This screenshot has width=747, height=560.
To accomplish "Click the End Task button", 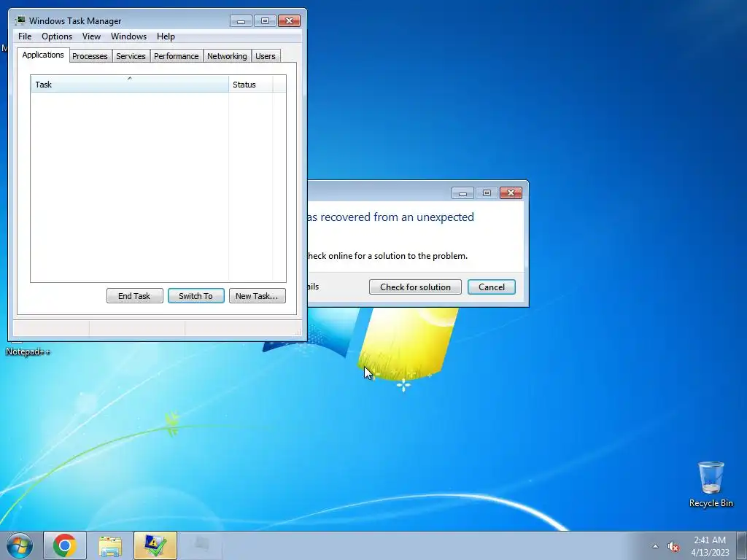I will coord(134,296).
